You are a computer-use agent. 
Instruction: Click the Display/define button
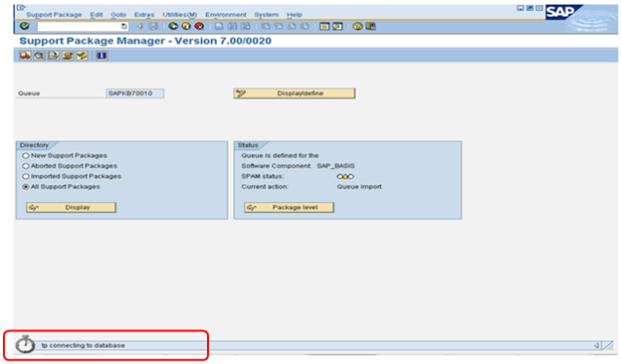[295, 93]
